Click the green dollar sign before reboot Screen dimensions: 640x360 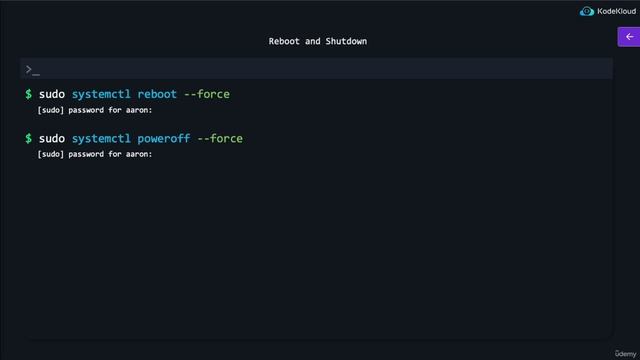(28, 94)
